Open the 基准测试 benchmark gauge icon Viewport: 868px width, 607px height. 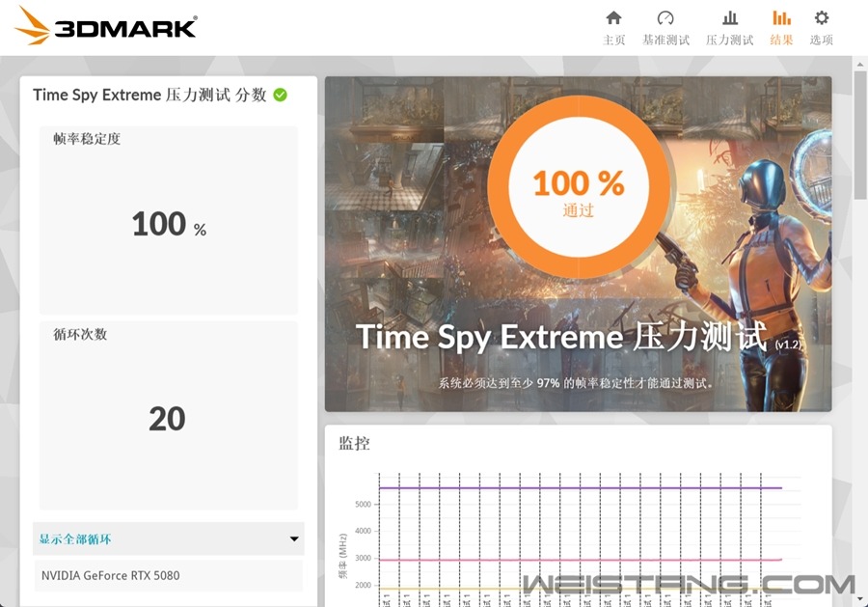665,17
